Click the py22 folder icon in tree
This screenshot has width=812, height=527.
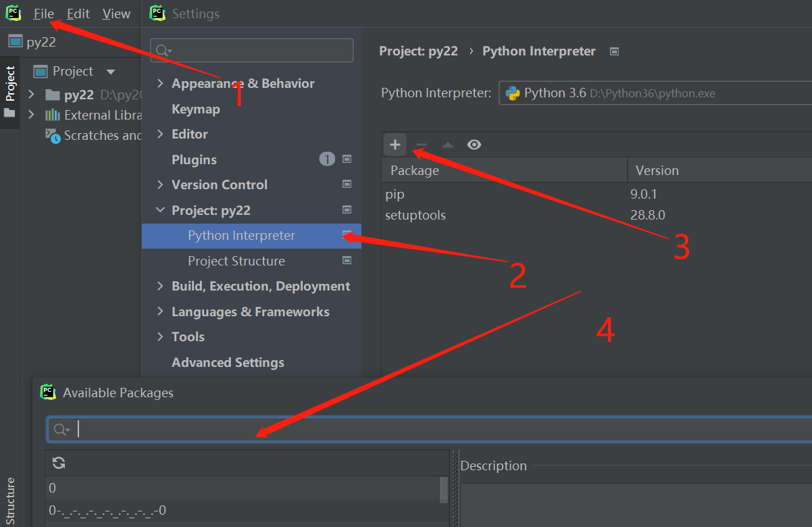(x=53, y=95)
